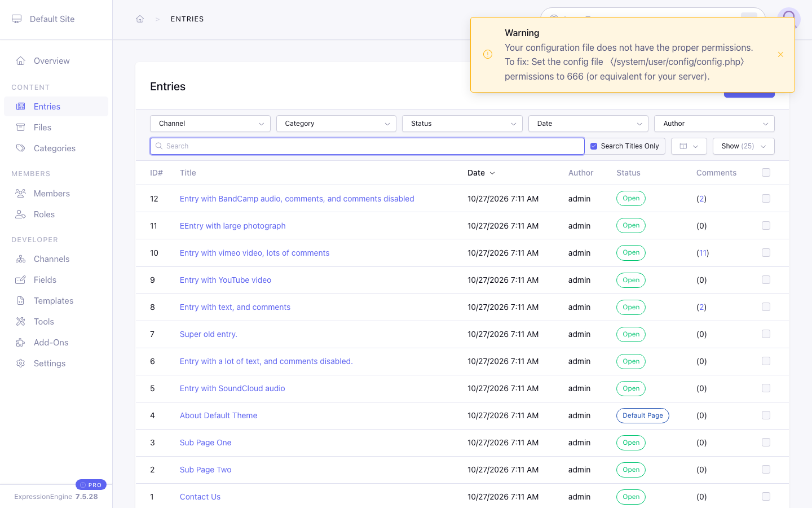Viewport: 812px width, 508px height.
Task: Click the Channels icon in sidebar
Action: (21, 259)
